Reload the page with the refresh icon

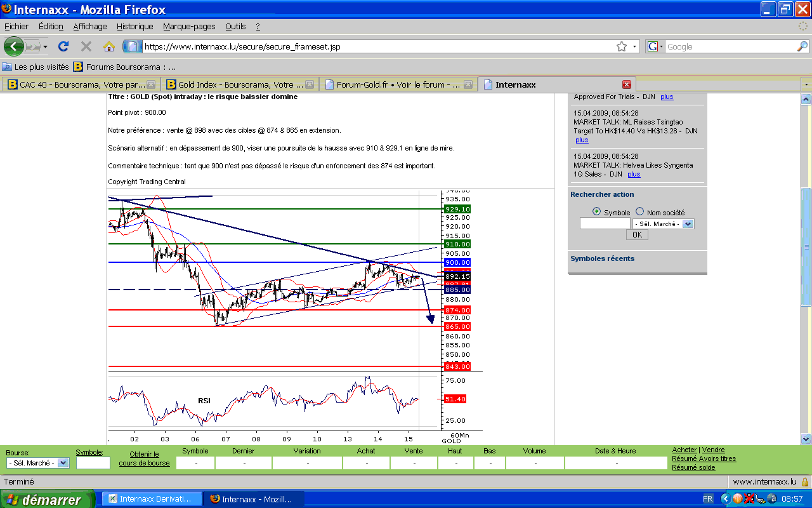63,46
